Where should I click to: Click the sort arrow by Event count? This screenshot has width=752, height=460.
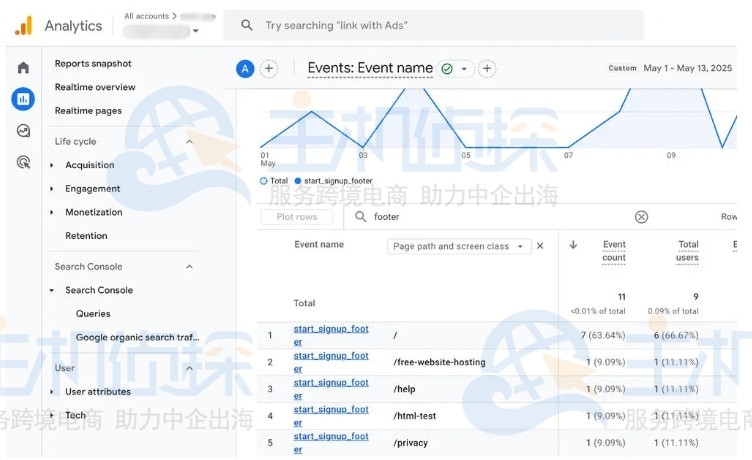click(573, 245)
